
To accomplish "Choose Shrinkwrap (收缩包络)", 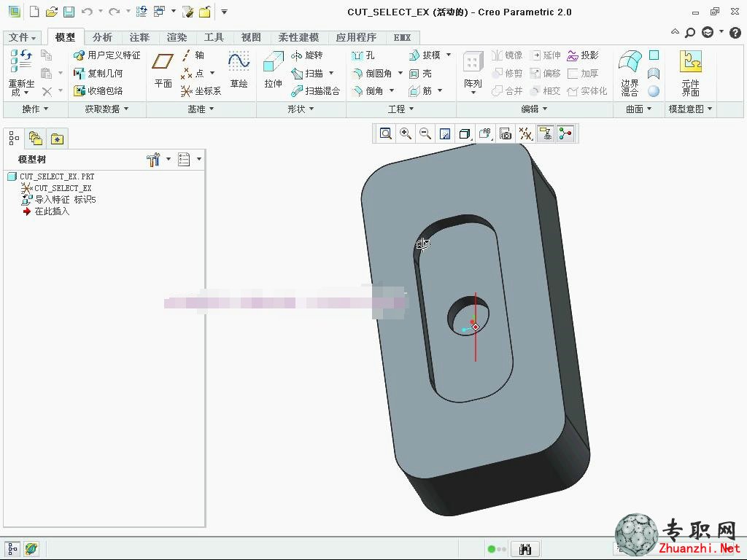I will pyautogui.click(x=98, y=91).
